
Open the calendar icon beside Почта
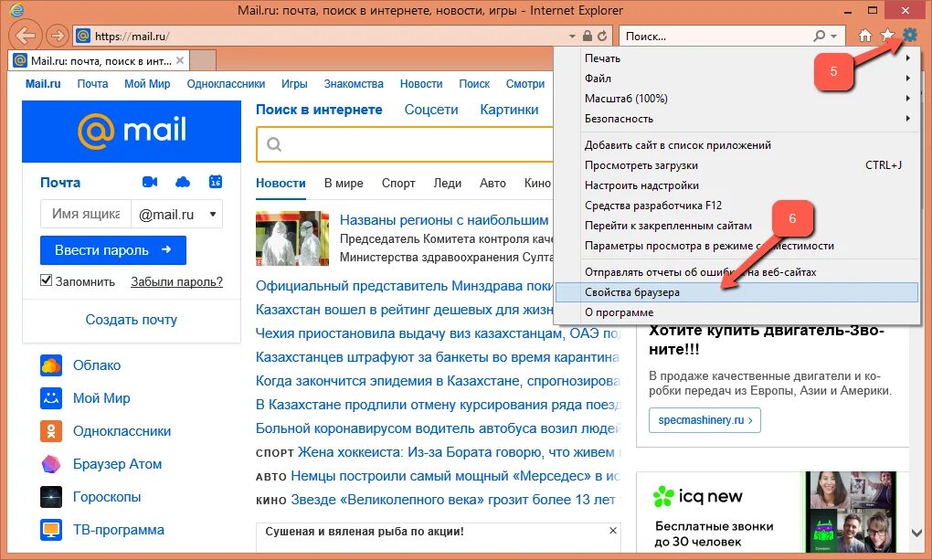point(216,182)
